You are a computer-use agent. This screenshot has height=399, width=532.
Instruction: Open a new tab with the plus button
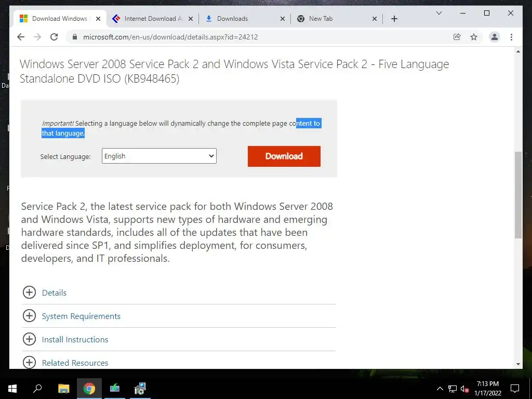(x=394, y=19)
